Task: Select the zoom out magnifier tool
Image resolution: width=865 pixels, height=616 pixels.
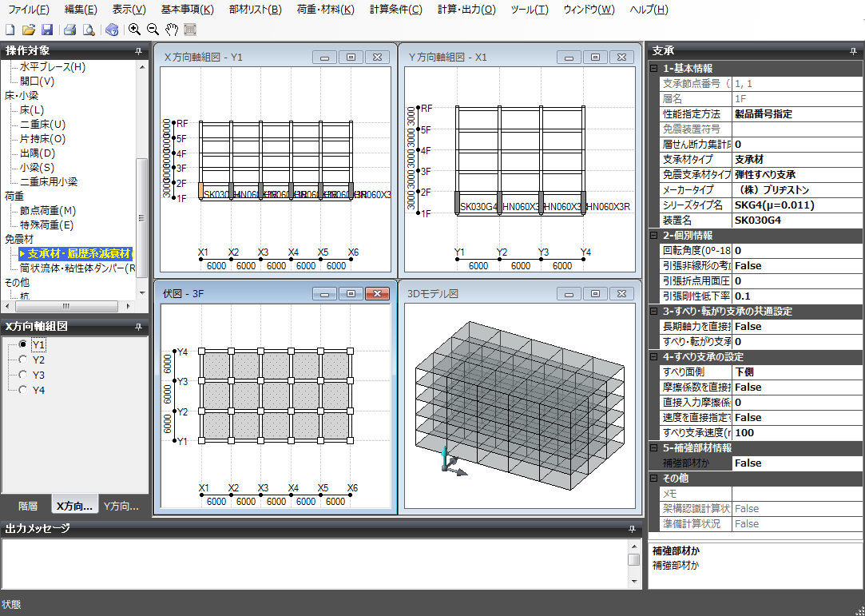Action: coord(153,30)
